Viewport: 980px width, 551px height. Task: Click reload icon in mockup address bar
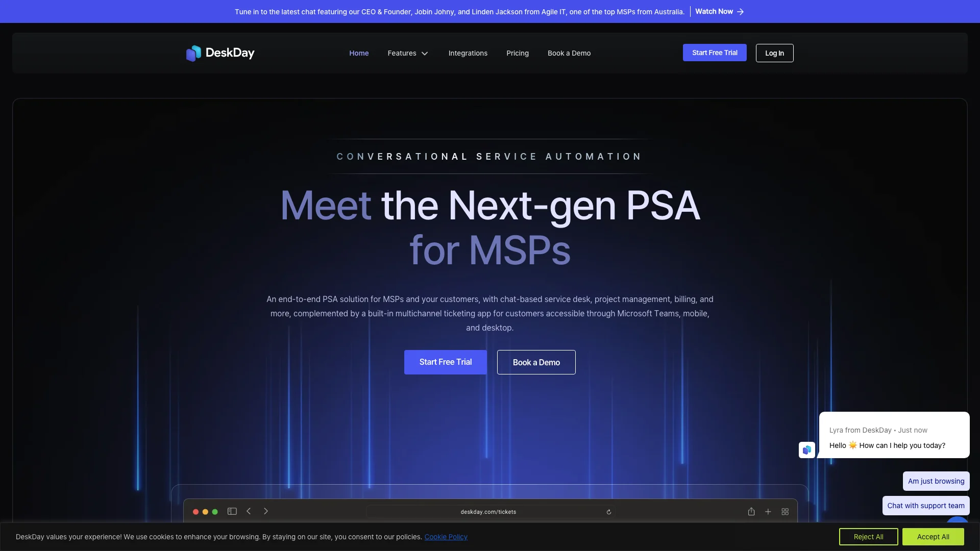609,512
